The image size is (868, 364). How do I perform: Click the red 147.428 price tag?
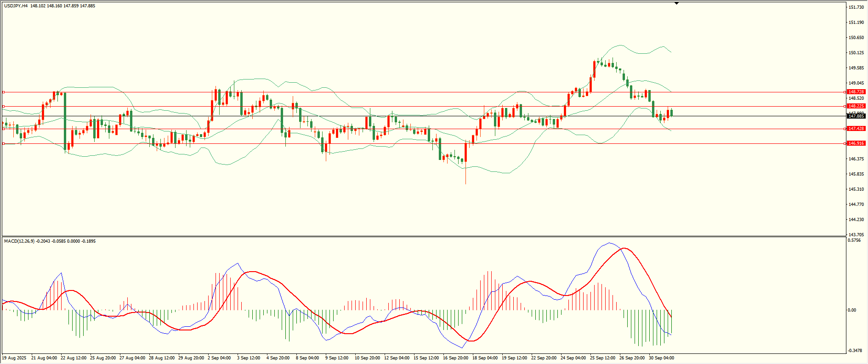856,129
